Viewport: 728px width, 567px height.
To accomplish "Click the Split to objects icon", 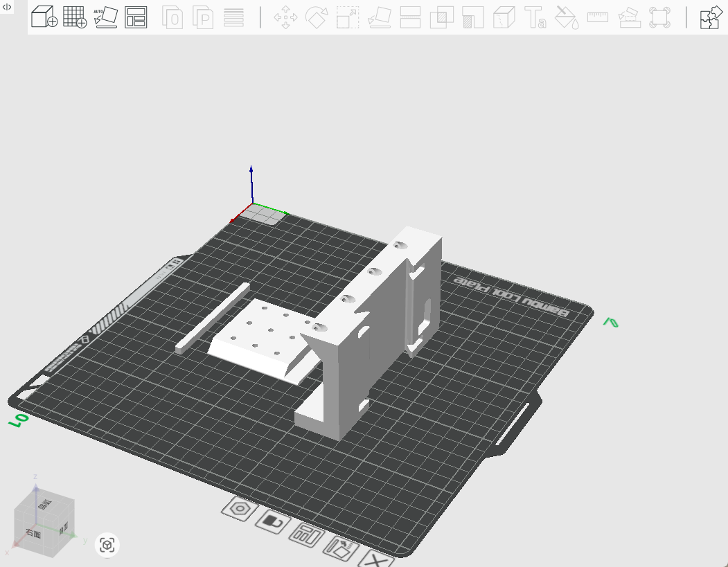I will 172,17.
